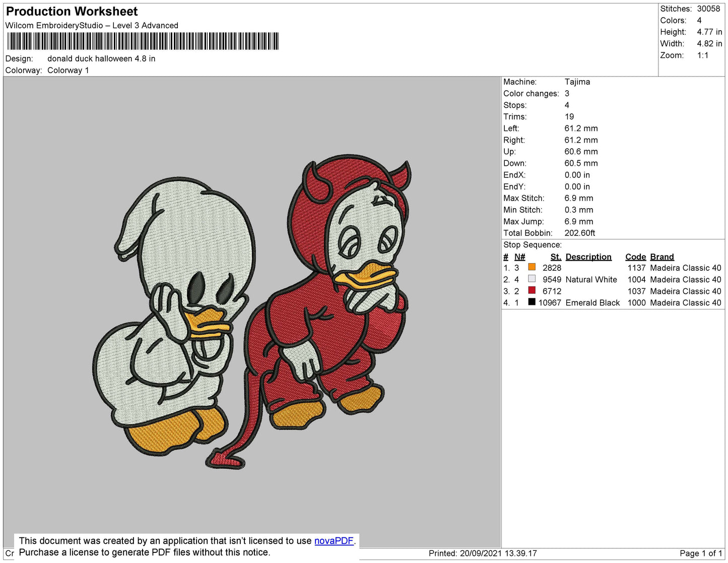The width and height of the screenshot is (728, 563).
Task: Click the 'Stop Sequence:' label
Action: [x=533, y=245]
